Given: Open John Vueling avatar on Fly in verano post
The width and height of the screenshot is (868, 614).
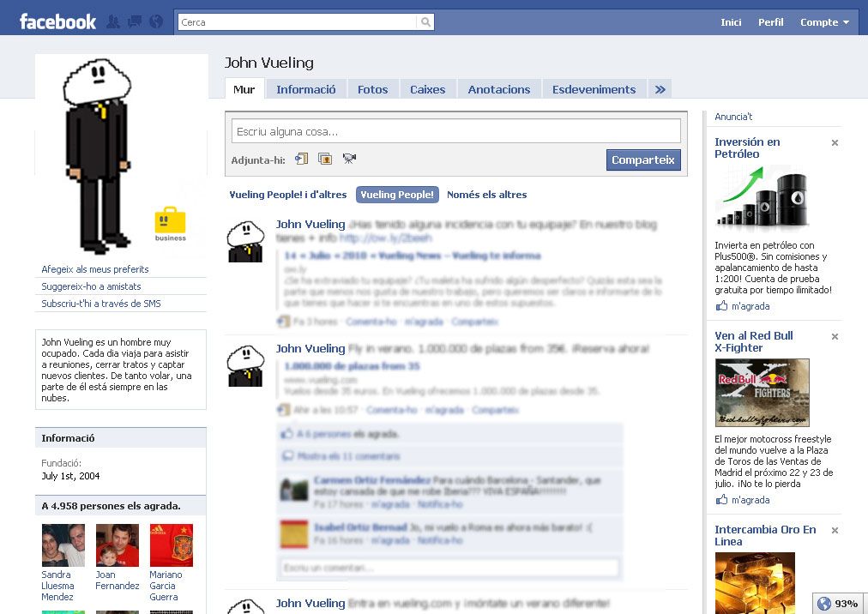Looking at the screenshot, I should click(246, 365).
